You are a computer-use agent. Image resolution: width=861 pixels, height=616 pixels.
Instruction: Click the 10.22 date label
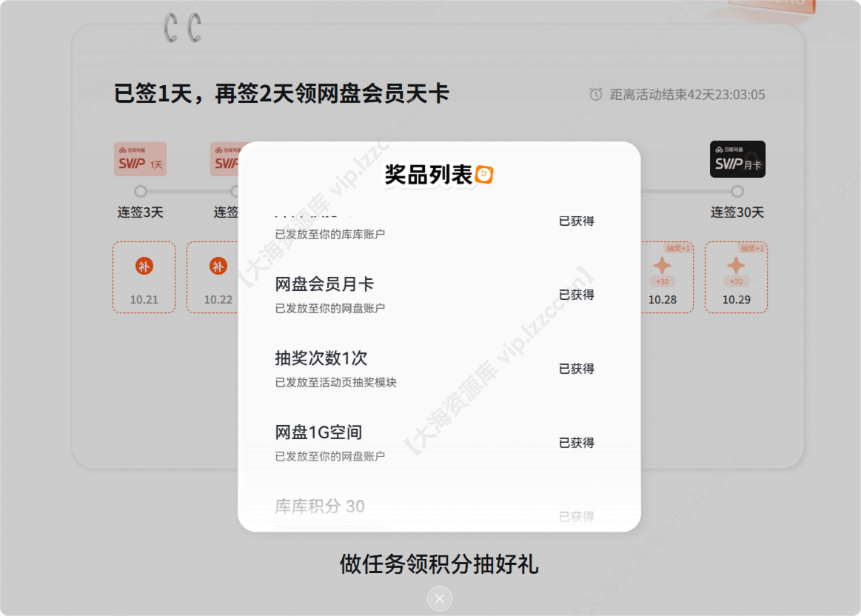[218, 300]
